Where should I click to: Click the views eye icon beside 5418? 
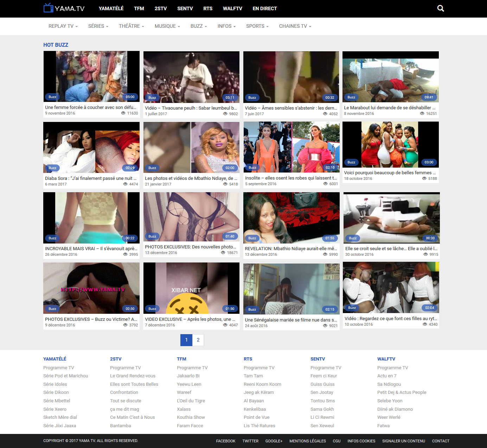tap(225, 184)
